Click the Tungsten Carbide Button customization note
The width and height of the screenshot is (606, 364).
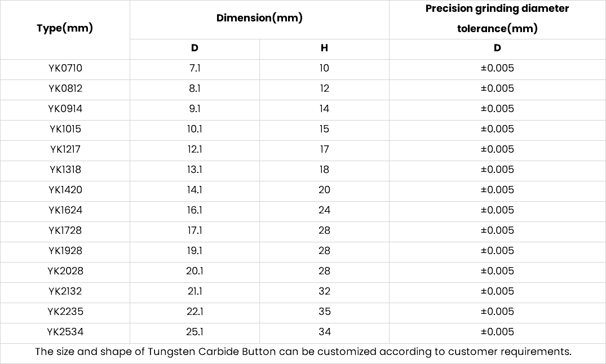click(303, 352)
